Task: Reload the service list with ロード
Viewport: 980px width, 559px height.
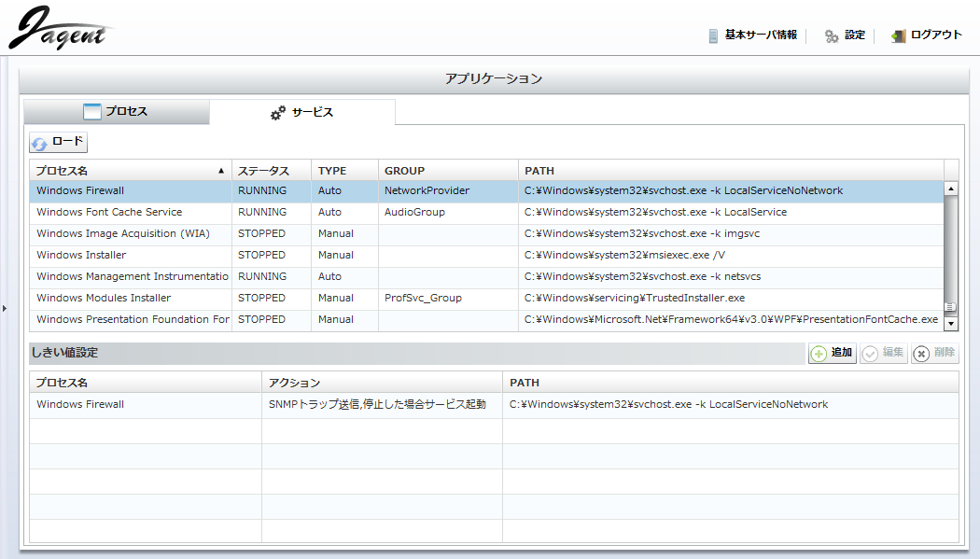Action: pyautogui.click(x=58, y=143)
